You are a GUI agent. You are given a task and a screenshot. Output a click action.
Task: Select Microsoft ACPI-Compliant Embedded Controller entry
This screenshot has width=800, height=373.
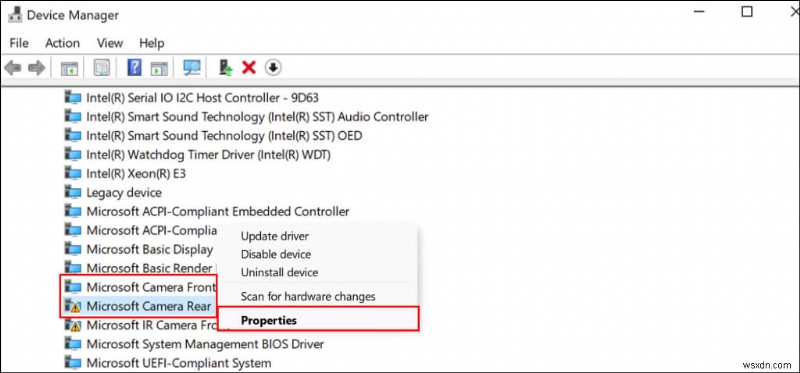tap(218, 211)
